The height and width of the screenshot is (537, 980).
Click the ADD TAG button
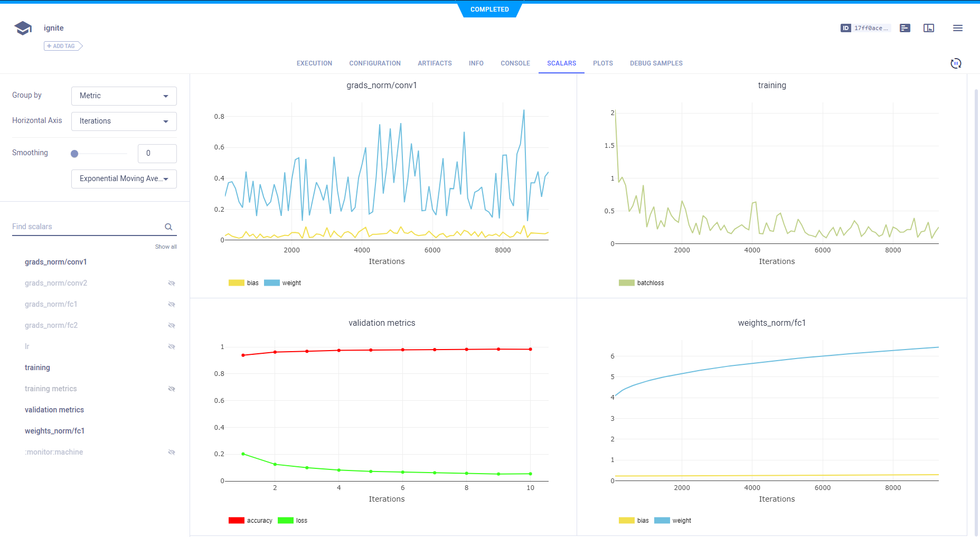(x=63, y=46)
